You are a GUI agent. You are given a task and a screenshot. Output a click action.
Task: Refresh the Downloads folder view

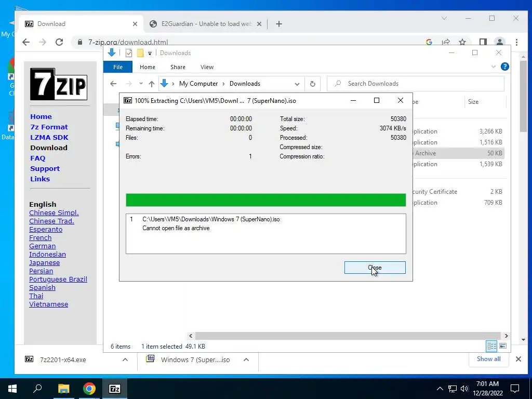(312, 84)
